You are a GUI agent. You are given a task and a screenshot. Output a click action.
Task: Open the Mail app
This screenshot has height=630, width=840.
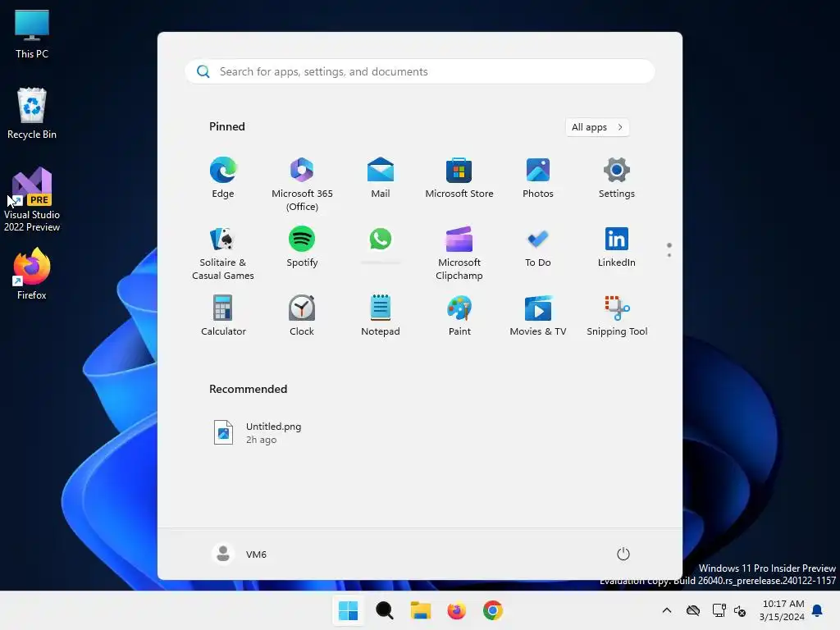[381, 178]
